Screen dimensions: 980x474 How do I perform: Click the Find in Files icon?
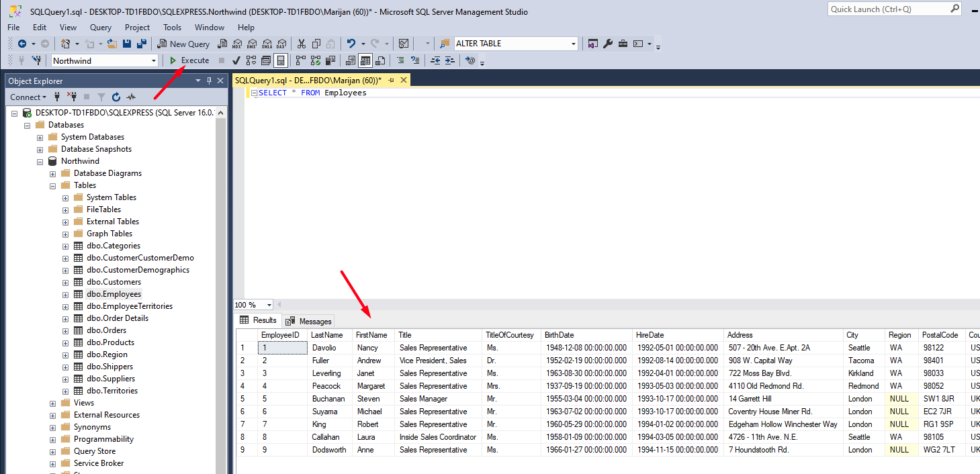point(445,44)
